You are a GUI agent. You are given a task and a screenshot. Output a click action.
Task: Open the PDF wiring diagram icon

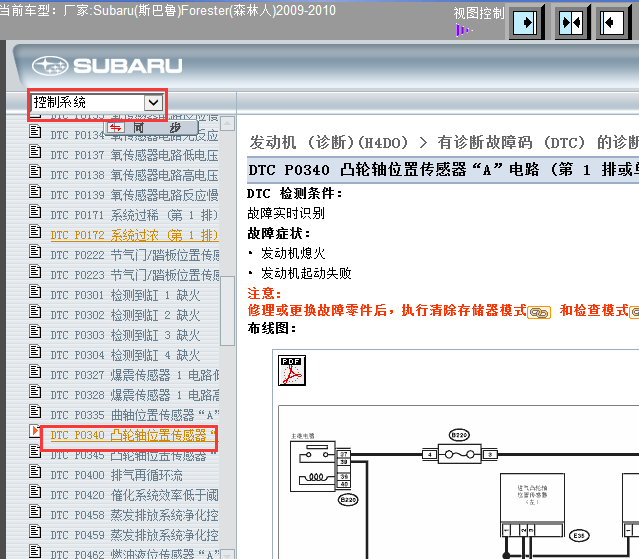[x=292, y=370]
